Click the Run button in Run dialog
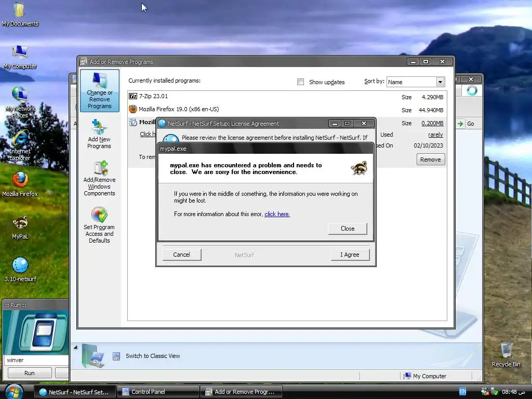Viewport: 532px width, 399px height. [30, 373]
